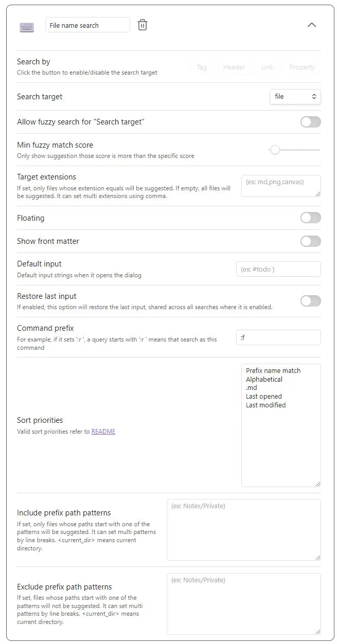Enable Show front matter switch
The width and height of the screenshot is (337, 644).
(x=310, y=241)
